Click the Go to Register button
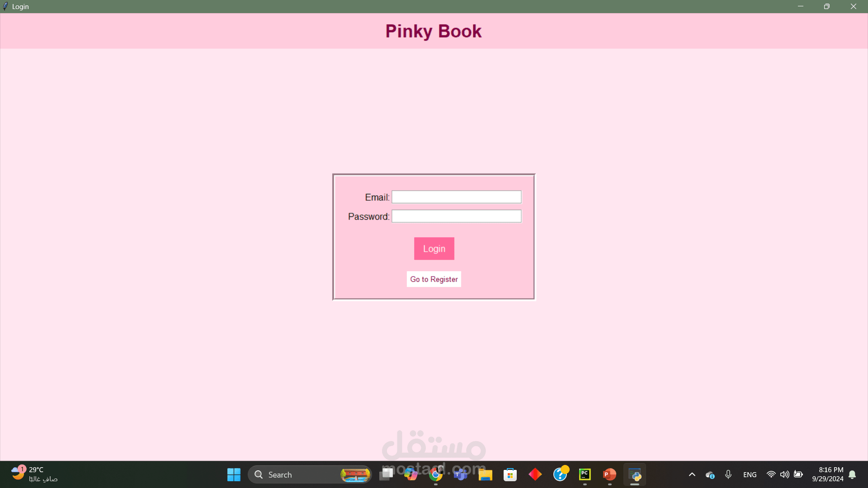Image resolution: width=868 pixels, height=488 pixels. (434, 279)
